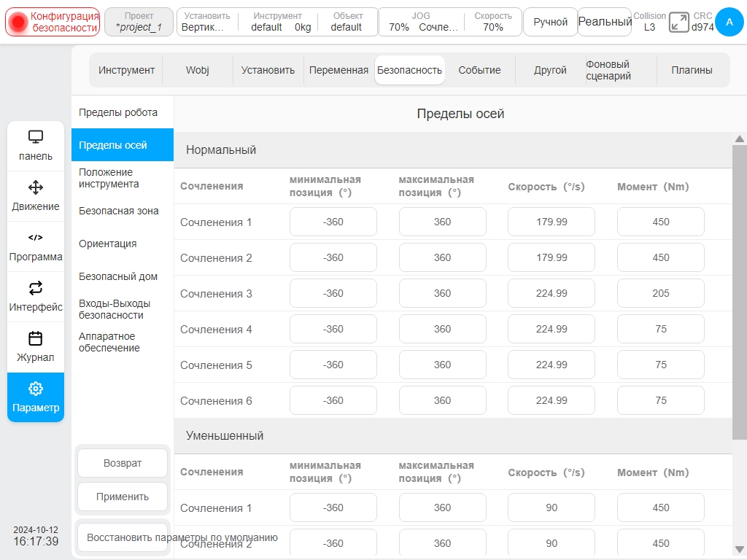747x560 pixels.
Task: Open Аппаратное обеспечение section
Action: click(123, 342)
